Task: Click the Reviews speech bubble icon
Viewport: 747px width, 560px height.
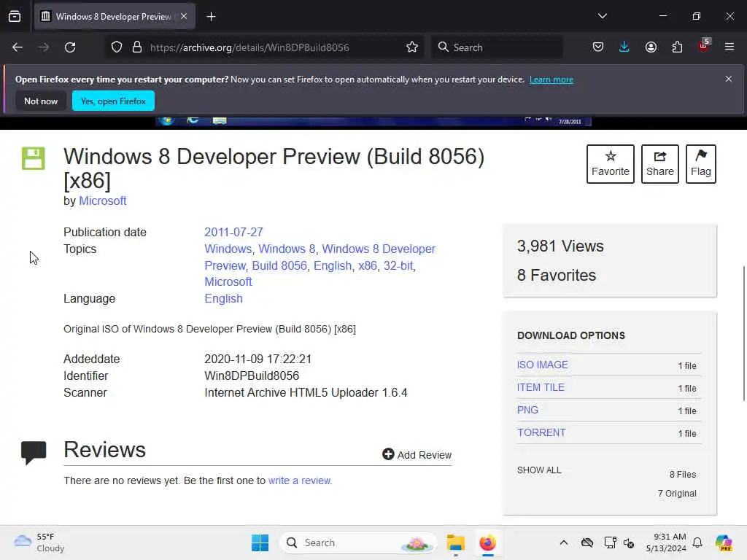Action: [34, 452]
